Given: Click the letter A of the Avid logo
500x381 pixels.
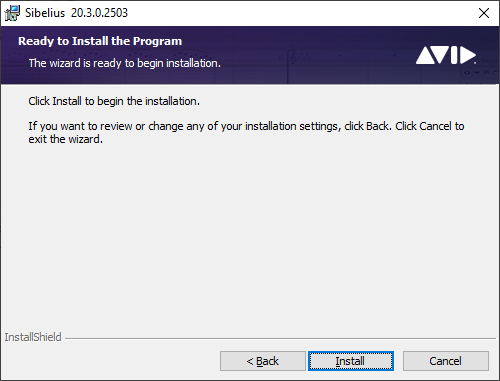Looking at the screenshot, I should [423, 56].
